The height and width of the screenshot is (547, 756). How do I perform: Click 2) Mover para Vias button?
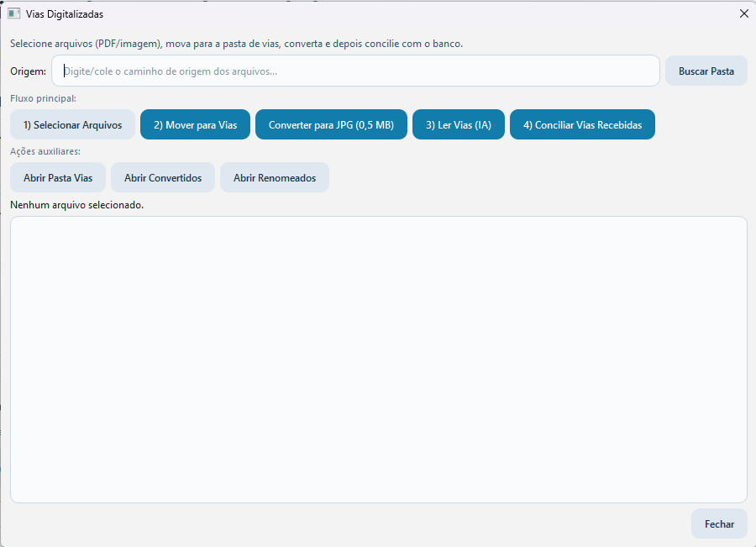point(195,124)
